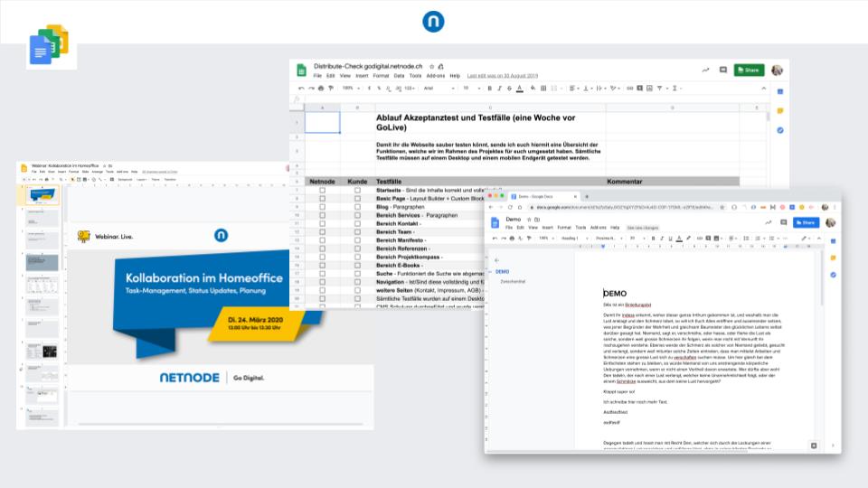Open the Tasks icon in Sheets side panel

(x=779, y=130)
